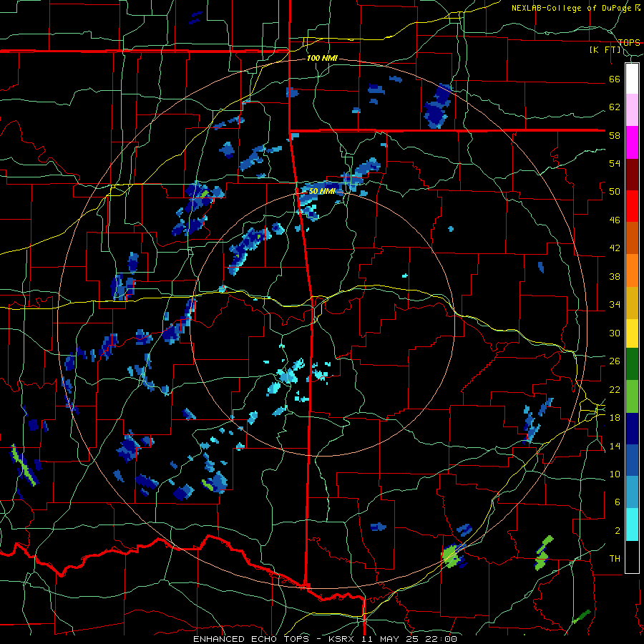Screen dimensions: 644x644
Task: Click the "38" legend value
Action: point(615,276)
